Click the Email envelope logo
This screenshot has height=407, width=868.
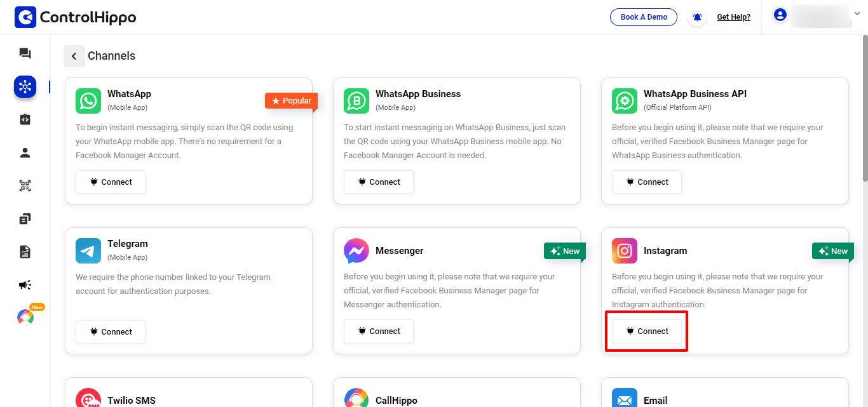pyautogui.click(x=625, y=398)
